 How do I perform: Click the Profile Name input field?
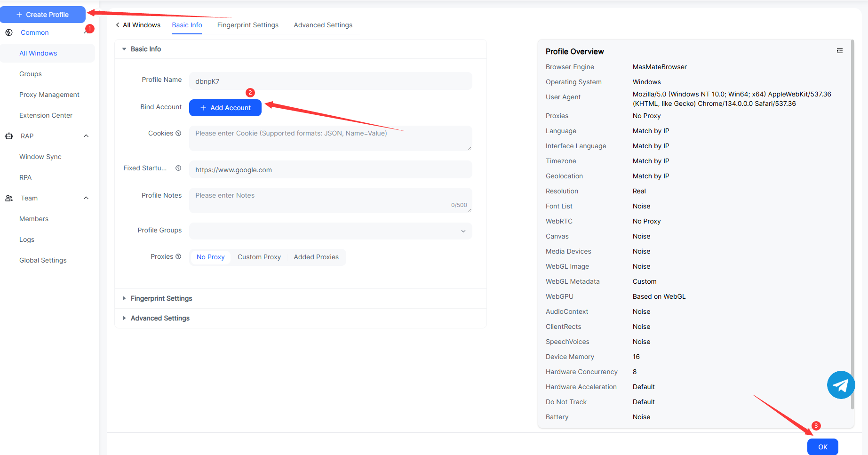pyautogui.click(x=330, y=81)
